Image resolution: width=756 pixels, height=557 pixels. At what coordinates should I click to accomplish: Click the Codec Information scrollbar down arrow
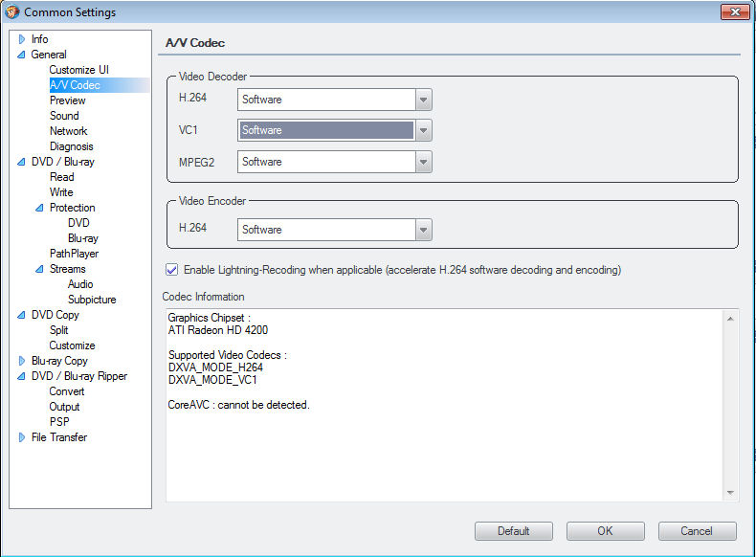[731, 493]
